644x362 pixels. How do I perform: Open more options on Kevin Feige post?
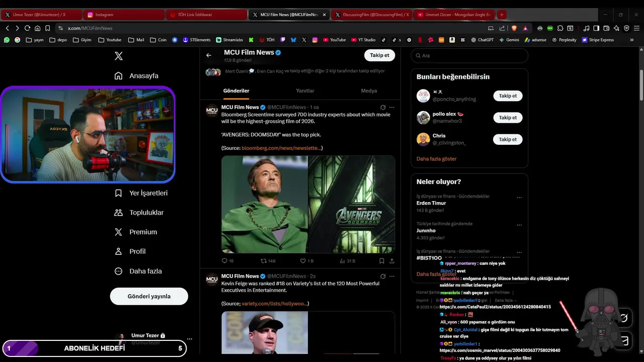[x=392, y=277]
